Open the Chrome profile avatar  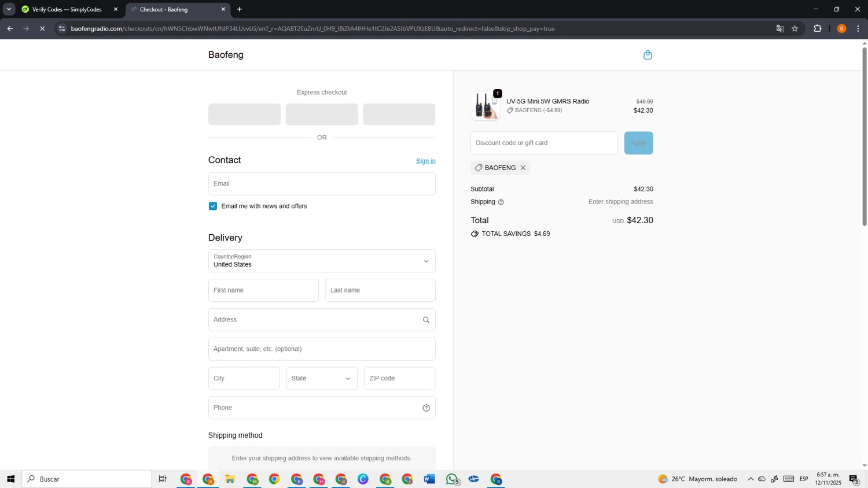tap(841, 28)
